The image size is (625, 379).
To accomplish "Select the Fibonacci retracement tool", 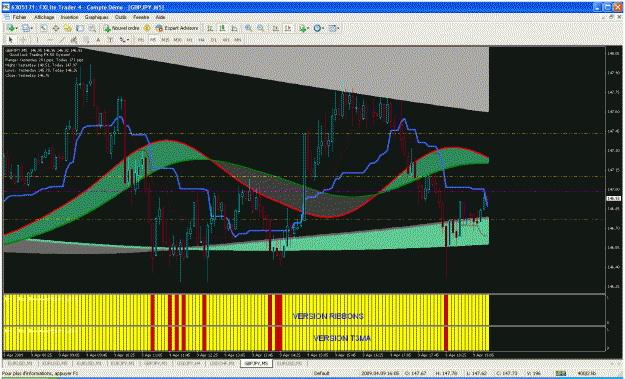I will coord(86,40).
